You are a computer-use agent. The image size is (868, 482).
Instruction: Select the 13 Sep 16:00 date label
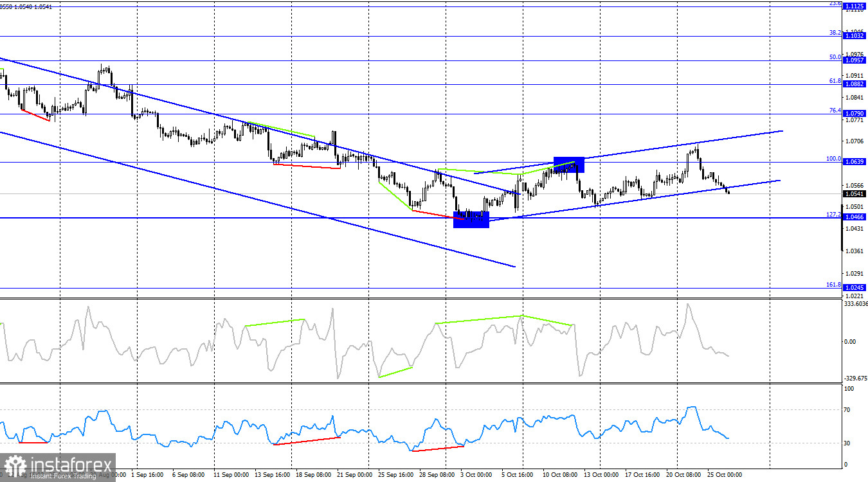pyautogui.click(x=273, y=475)
